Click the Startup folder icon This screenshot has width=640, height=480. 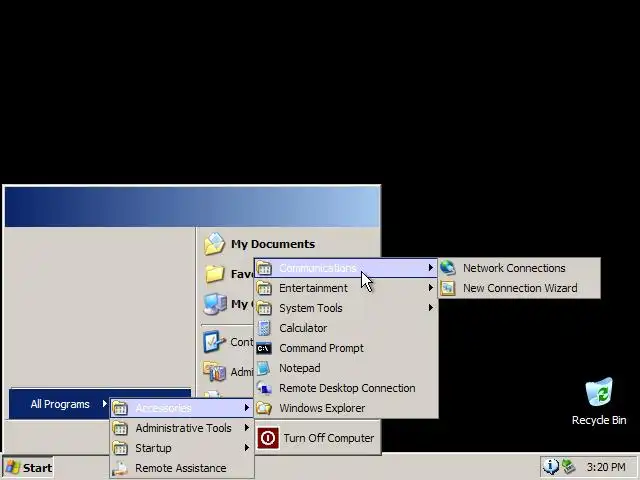click(120, 448)
